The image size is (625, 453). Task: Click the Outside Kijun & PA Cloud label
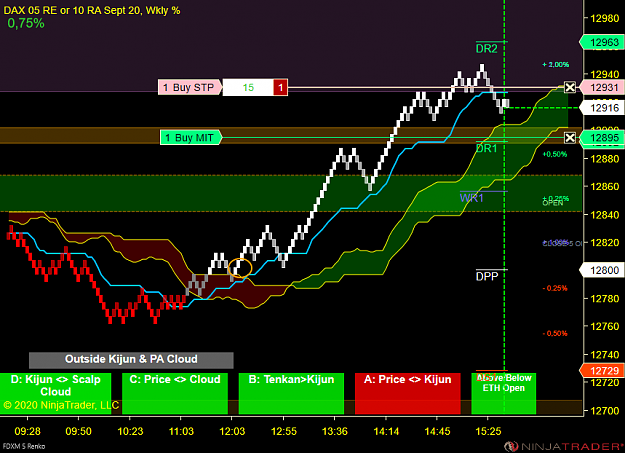pyautogui.click(x=131, y=360)
